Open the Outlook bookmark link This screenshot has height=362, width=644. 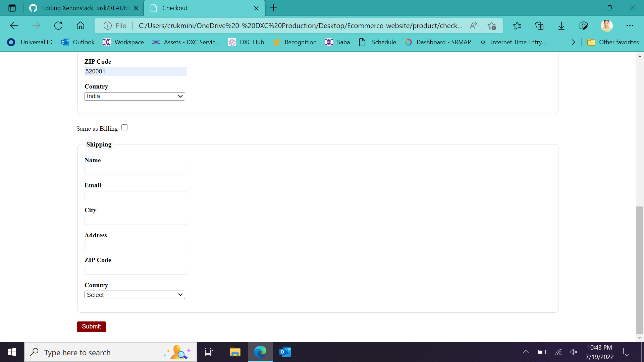(x=78, y=42)
